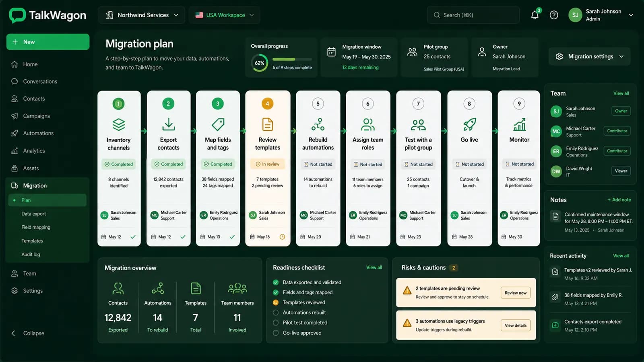Click the TalkWagon logo
The width and height of the screenshot is (644, 362).
click(47, 15)
